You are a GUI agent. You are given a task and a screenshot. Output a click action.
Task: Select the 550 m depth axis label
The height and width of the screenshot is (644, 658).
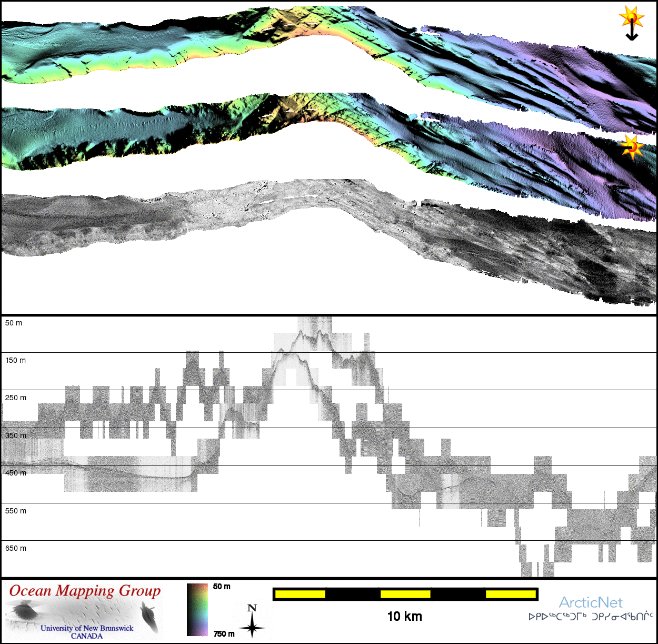coord(15,511)
